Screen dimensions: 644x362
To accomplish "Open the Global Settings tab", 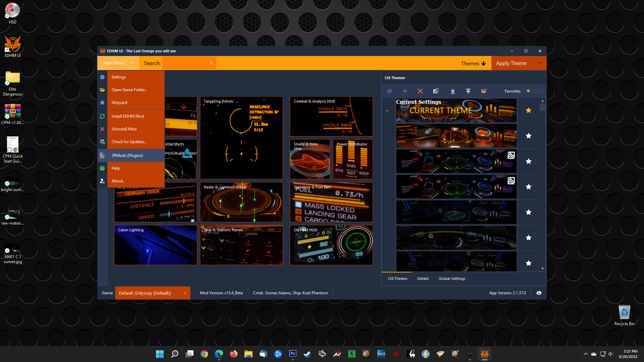I will point(452,279).
